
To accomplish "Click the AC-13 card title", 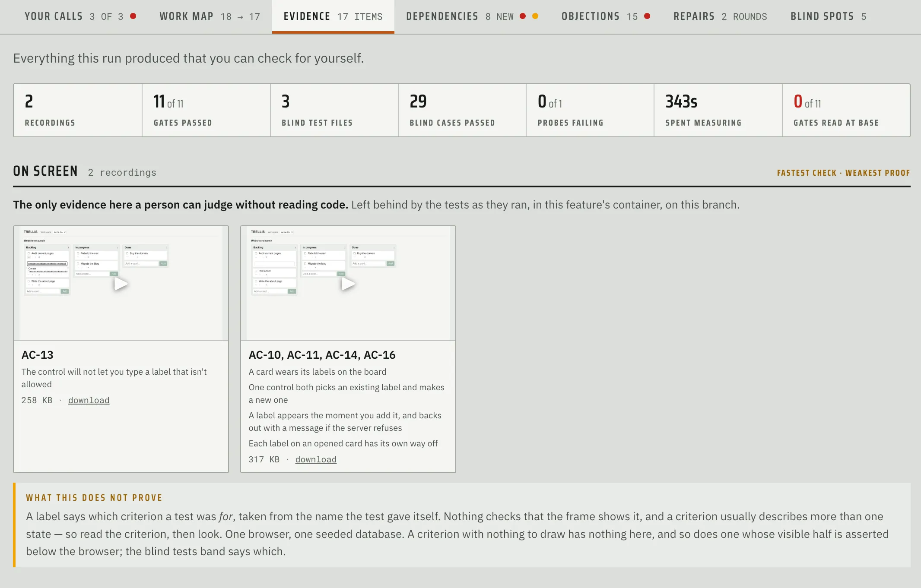I will 38,355.
